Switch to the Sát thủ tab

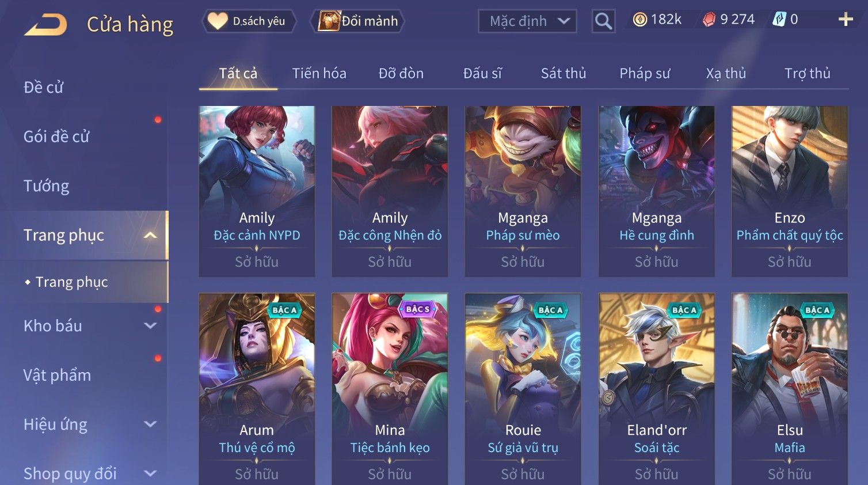(564, 74)
